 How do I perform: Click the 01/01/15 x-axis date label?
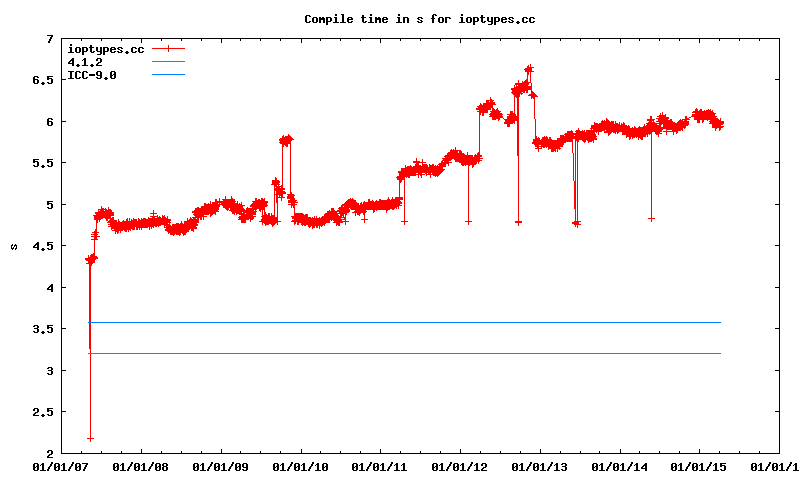(700, 466)
